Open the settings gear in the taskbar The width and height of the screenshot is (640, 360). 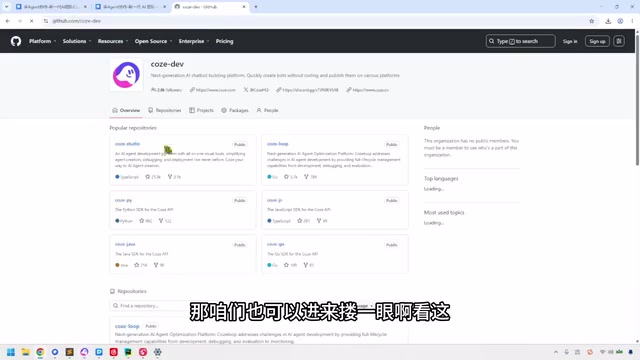[158, 352]
